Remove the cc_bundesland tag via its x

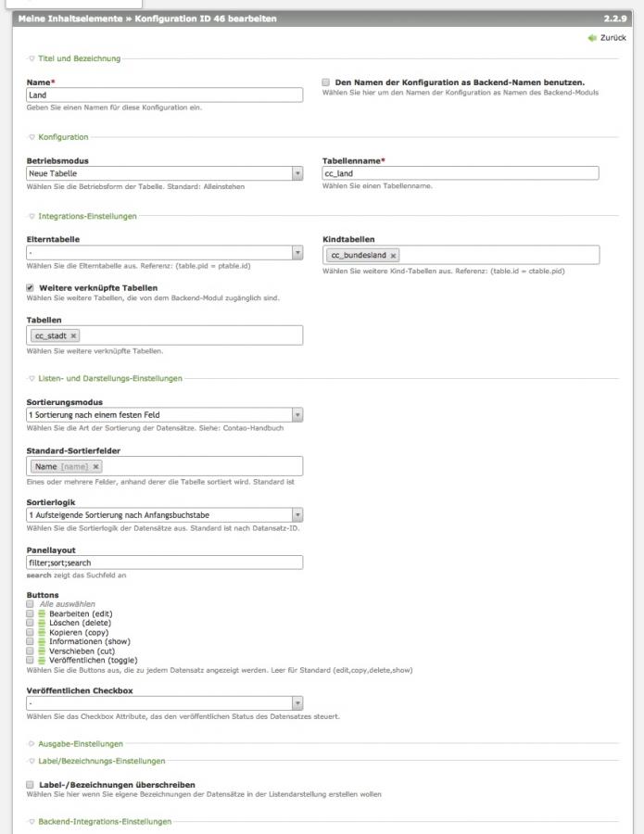(394, 255)
